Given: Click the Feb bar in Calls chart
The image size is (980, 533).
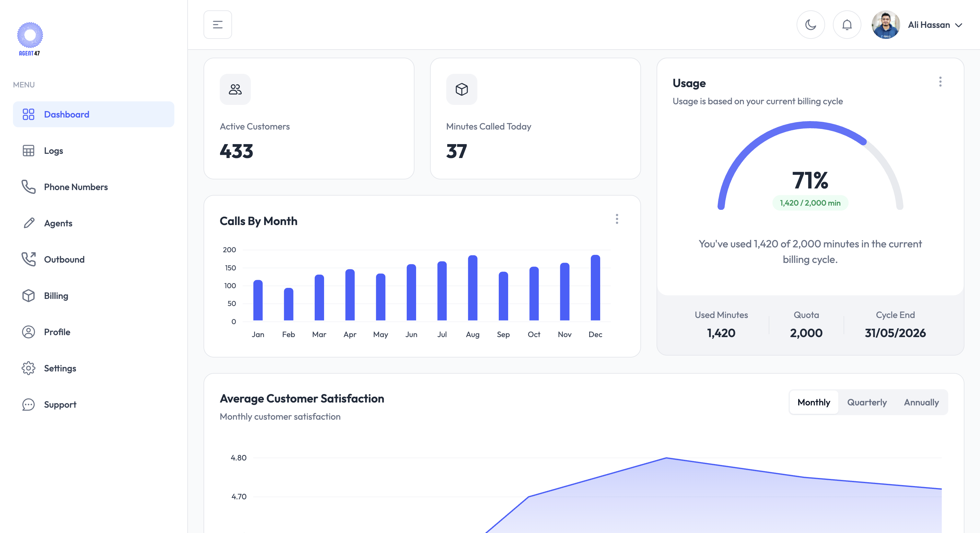Looking at the screenshot, I should [x=288, y=304].
